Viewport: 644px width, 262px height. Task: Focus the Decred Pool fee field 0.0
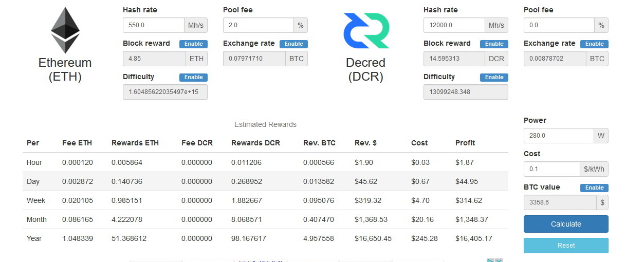[x=559, y=25]
